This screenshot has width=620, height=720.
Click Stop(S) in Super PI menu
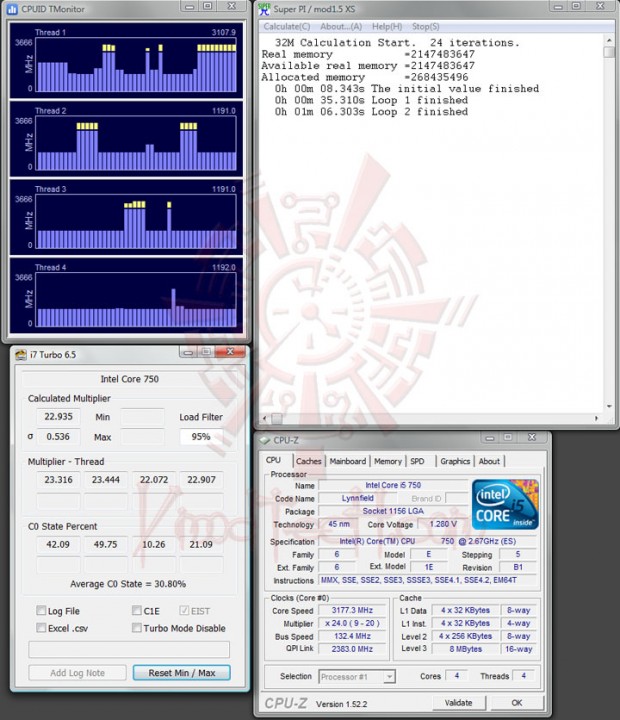(x=425, y=27)
